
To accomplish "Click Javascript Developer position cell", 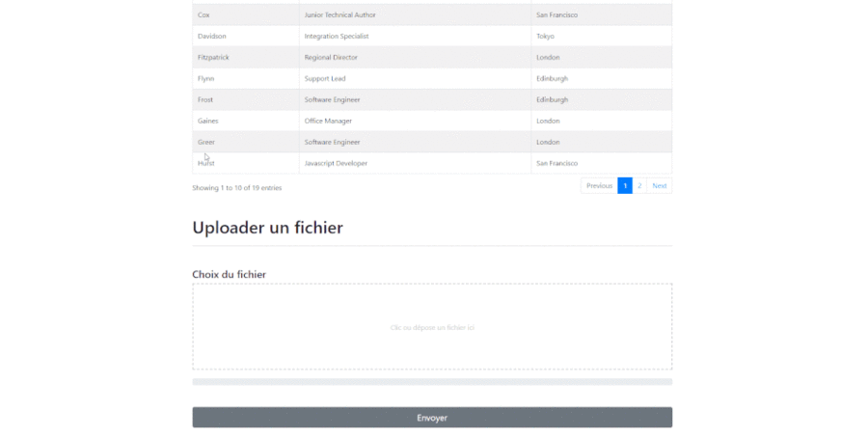I will click(x=336, y=164).
